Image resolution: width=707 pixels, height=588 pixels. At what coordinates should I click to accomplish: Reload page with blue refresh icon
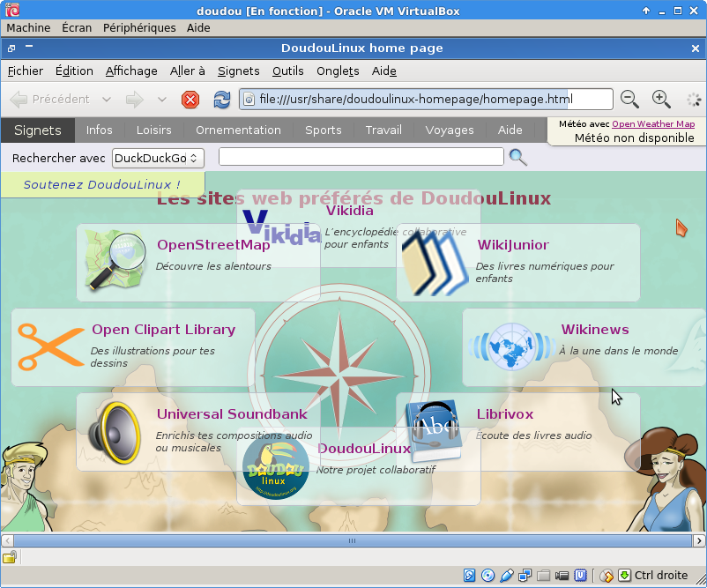tap(222, 100)
